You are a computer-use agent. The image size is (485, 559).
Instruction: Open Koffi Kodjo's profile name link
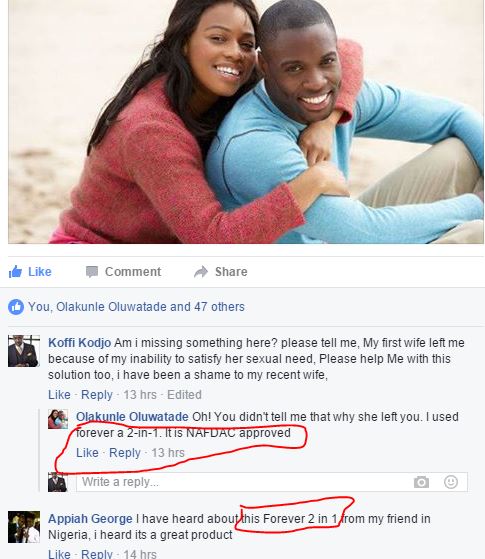(80, 343)
